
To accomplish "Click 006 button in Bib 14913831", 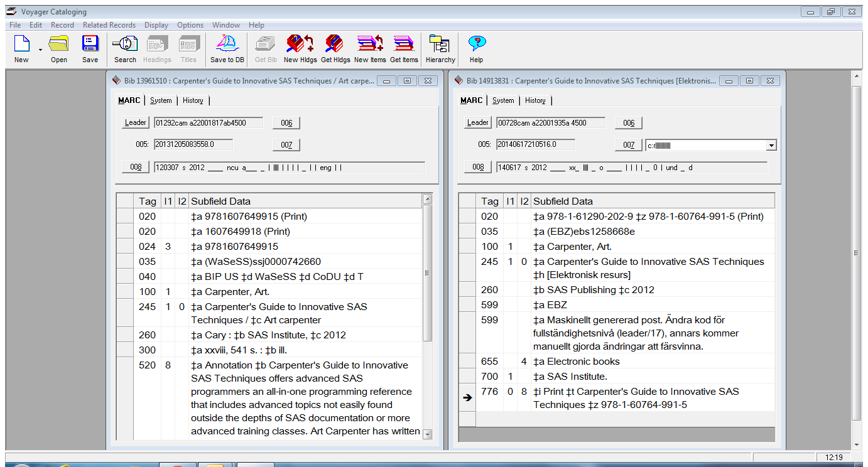I will pos(629,123).
